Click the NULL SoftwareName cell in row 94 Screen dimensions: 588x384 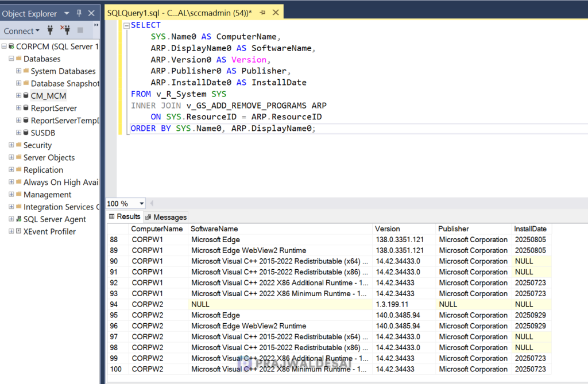pyautogui.click(x=281, y=304)
